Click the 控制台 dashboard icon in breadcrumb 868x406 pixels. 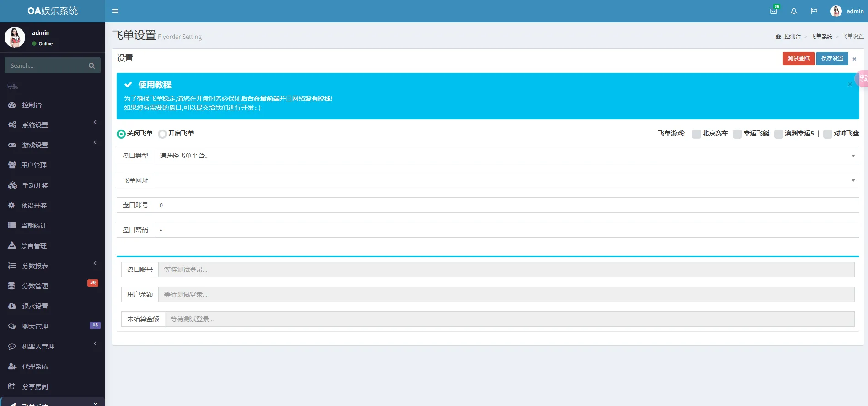778,37
